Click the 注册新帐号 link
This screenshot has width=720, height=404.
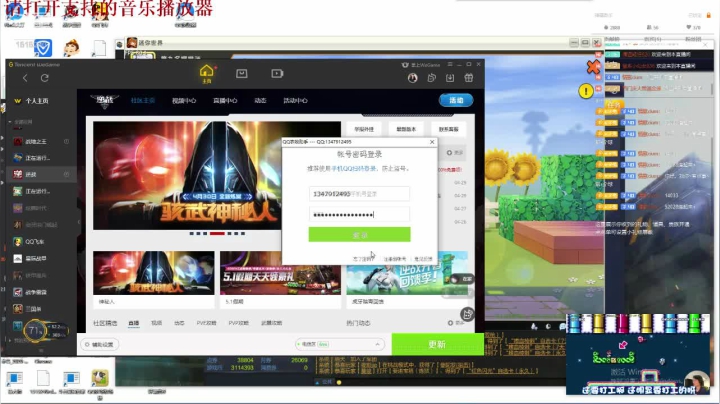[x=395, y=259]
